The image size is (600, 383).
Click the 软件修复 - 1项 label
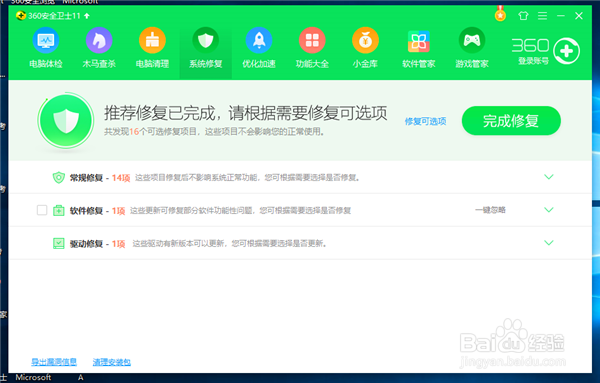(x=97, y=211)
